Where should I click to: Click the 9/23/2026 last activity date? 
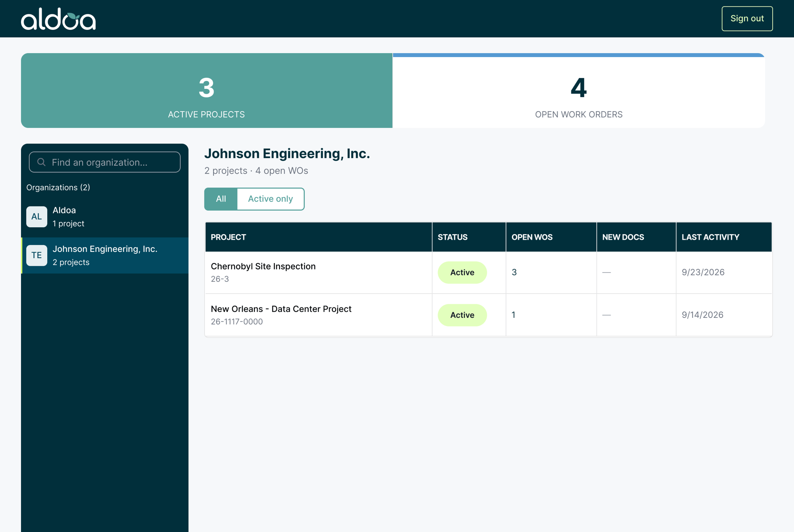click(x=703, y=272)
